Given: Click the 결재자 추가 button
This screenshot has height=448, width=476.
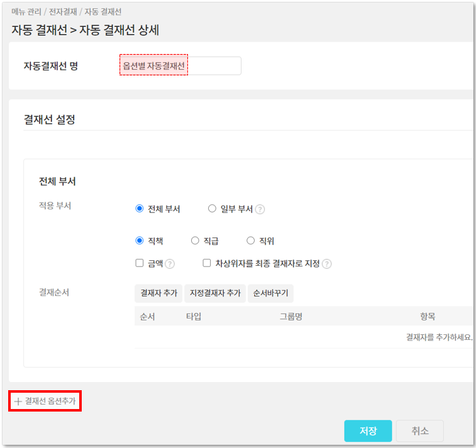Looking at the screenshot, I should point(158,293).
